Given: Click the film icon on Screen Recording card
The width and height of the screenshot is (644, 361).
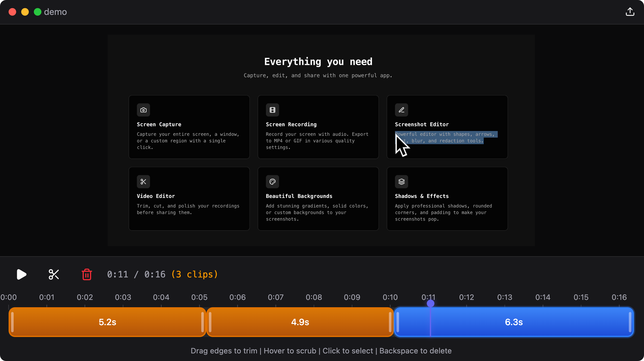Looking at the screenshot, I should 272,110.
